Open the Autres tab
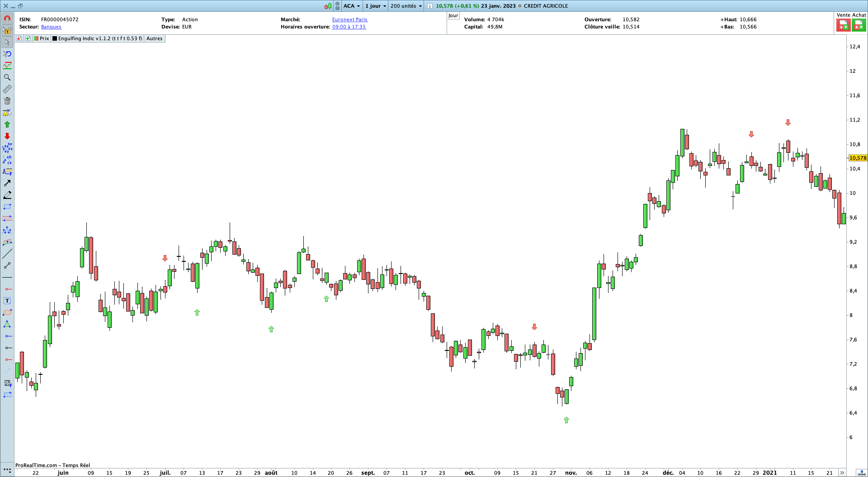Viewport: 868px width, 477px height. [x=154, y=38]
